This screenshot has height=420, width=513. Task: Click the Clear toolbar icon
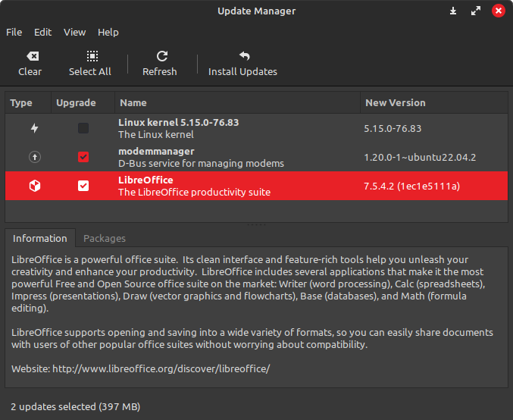coord(33,56)
